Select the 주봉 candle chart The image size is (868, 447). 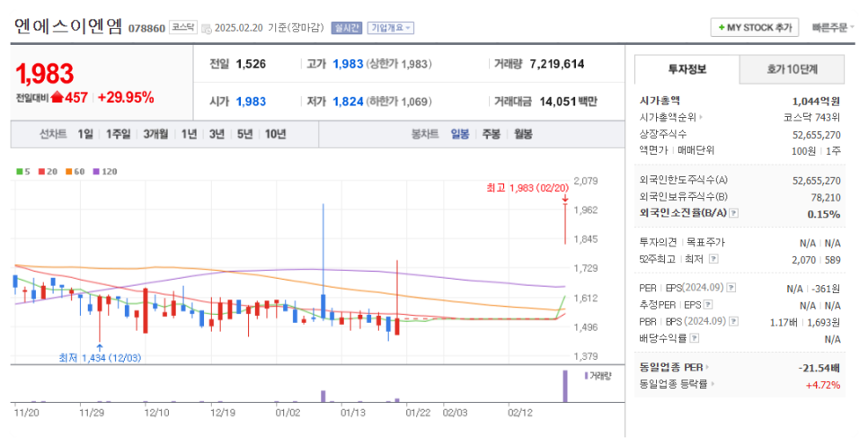pos(491,134)
